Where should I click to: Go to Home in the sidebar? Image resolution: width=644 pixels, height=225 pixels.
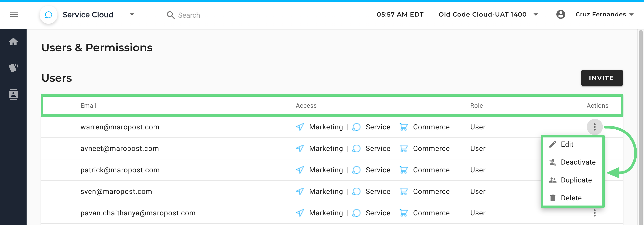pos(13,42)
